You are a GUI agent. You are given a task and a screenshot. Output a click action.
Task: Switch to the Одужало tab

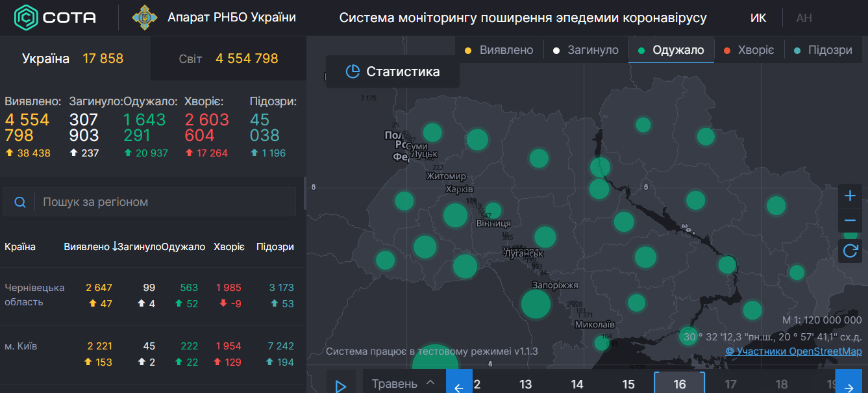coord(671,49)
